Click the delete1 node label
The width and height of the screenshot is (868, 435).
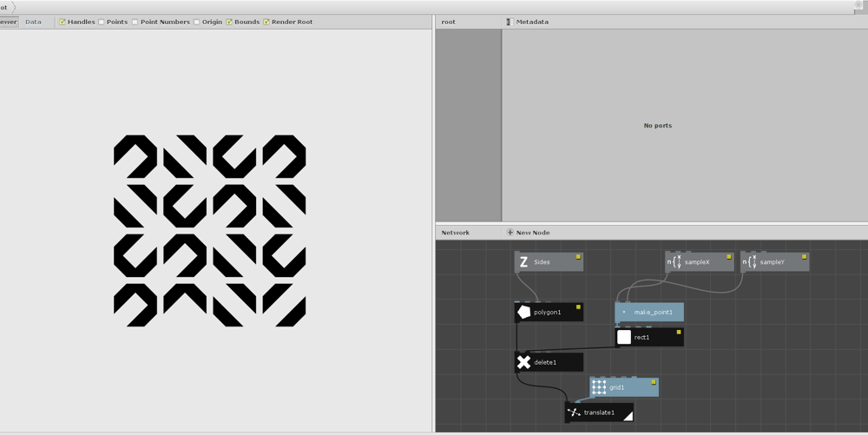tap(545, 363)
